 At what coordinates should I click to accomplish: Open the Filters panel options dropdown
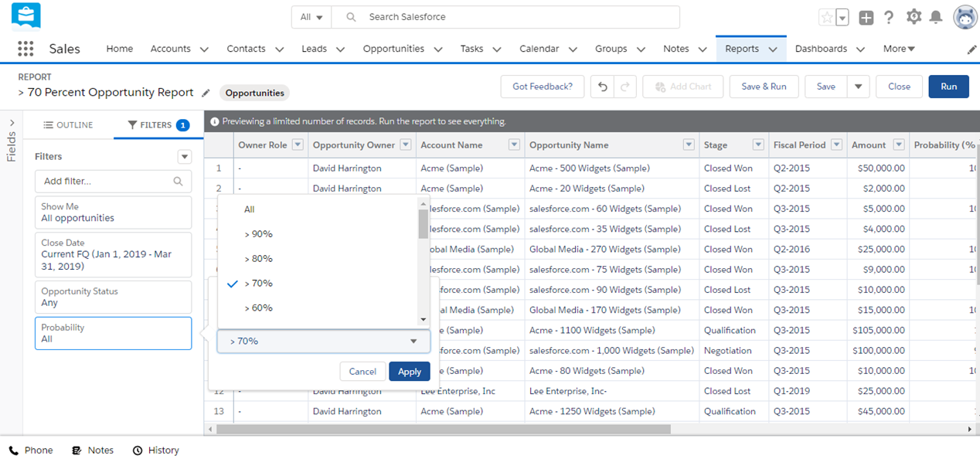(x=184, y=156)
